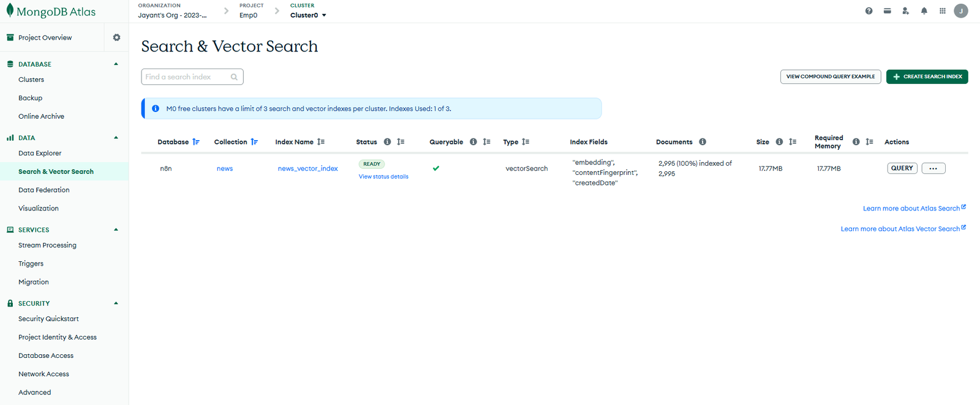Sort by Required Memory column icon
Viewport: 980px width, 405px height.
pos(869,142)
